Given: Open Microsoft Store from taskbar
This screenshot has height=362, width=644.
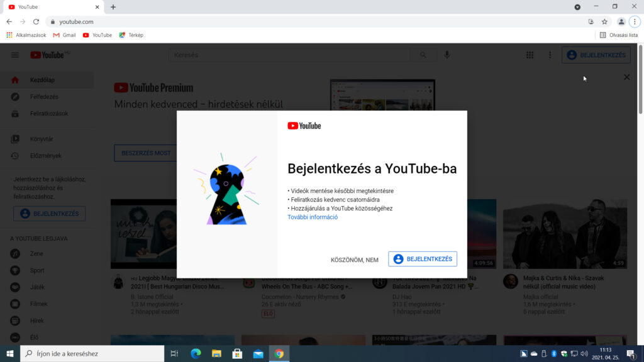Looking at the screenshot, I should tap(237, 353).
